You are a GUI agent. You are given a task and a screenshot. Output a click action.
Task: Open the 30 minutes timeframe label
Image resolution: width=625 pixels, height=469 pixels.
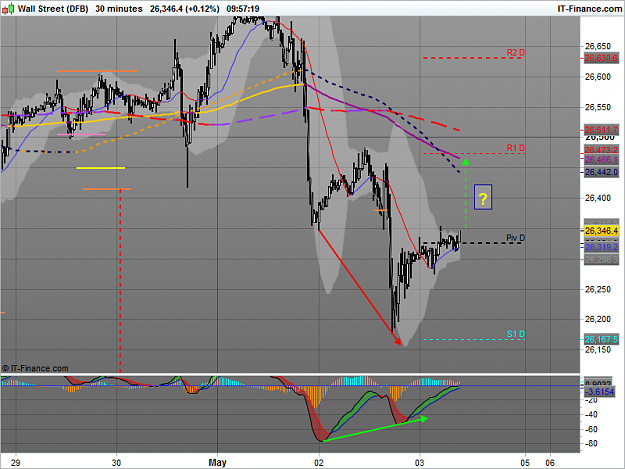coord(119,9)
